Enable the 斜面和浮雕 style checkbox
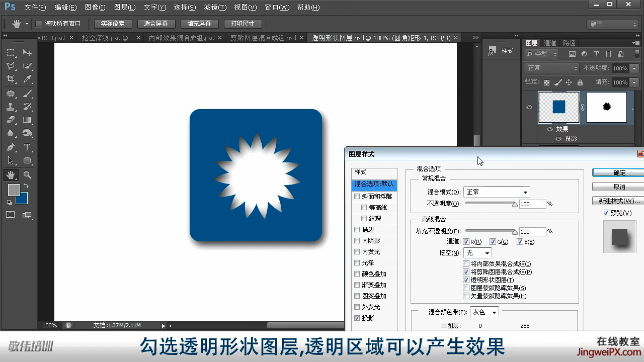The height and width of the screenshot is (362, 644). click(x=357, y=197)
